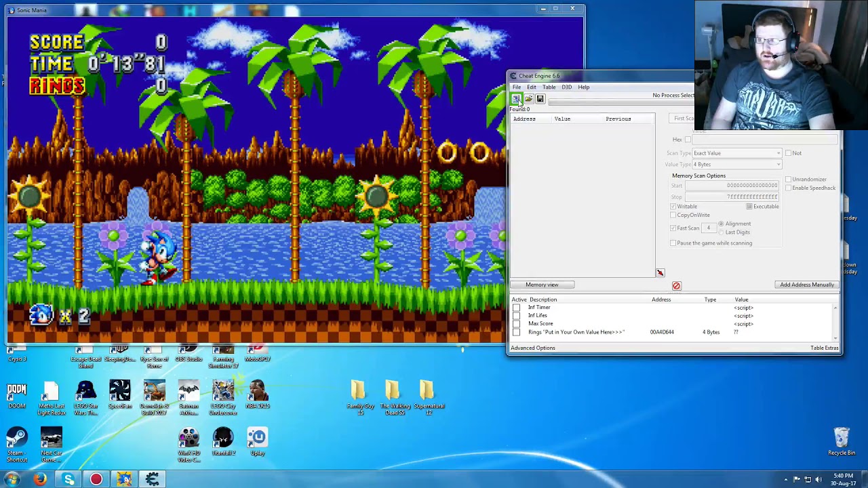Viewport: 868px width, 488px height.
Task: Toggle the Hex checkbox
Action: tap(688, 140)
